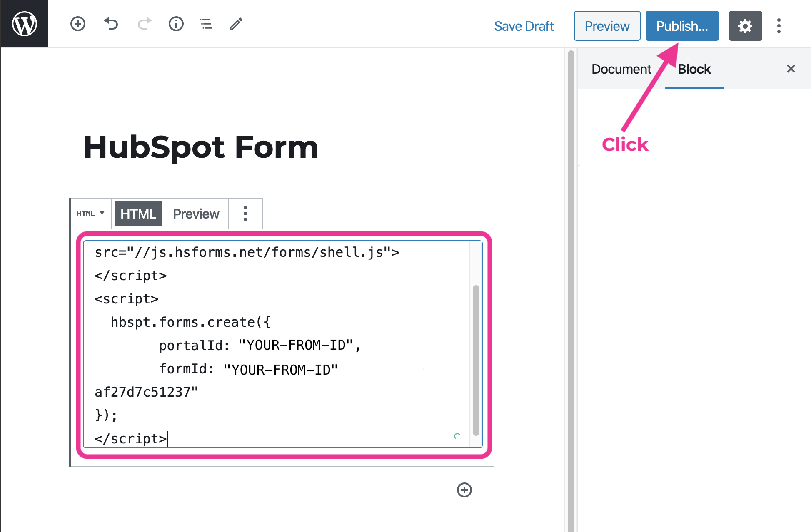Click the Publish… button
811x532 pixels.
682,26
